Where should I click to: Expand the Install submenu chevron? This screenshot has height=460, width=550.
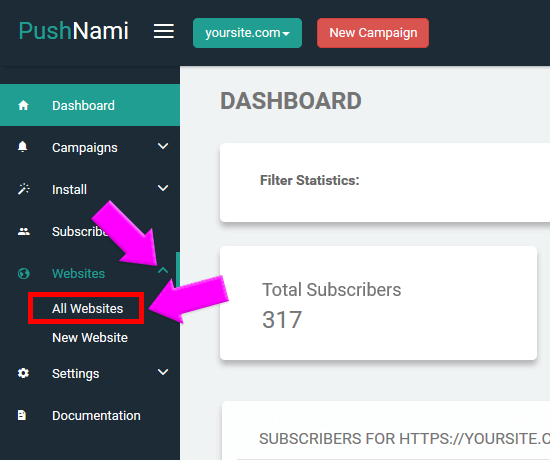click(x=163, y=188)
